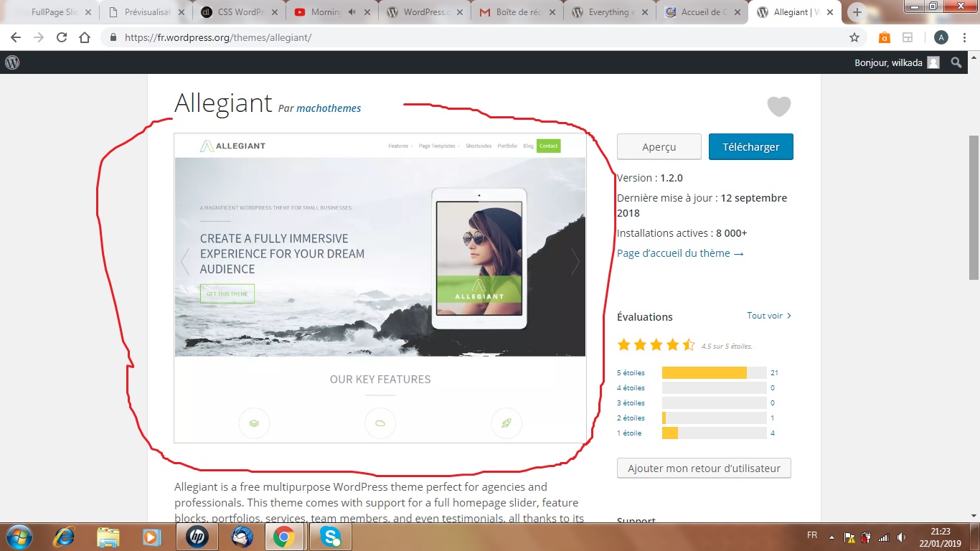Favorite the Allegiant theme with heart icon
Image resolution: width=980 pixels, height=551 pixels.
[778, 107]
